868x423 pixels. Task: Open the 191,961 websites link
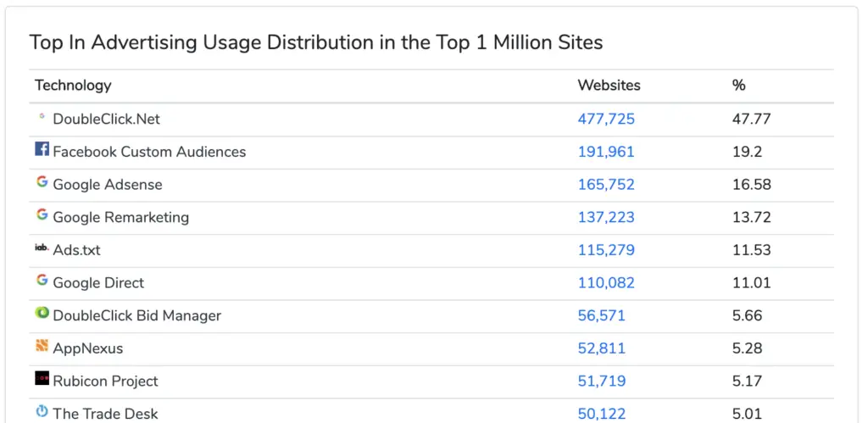(606, 152)
